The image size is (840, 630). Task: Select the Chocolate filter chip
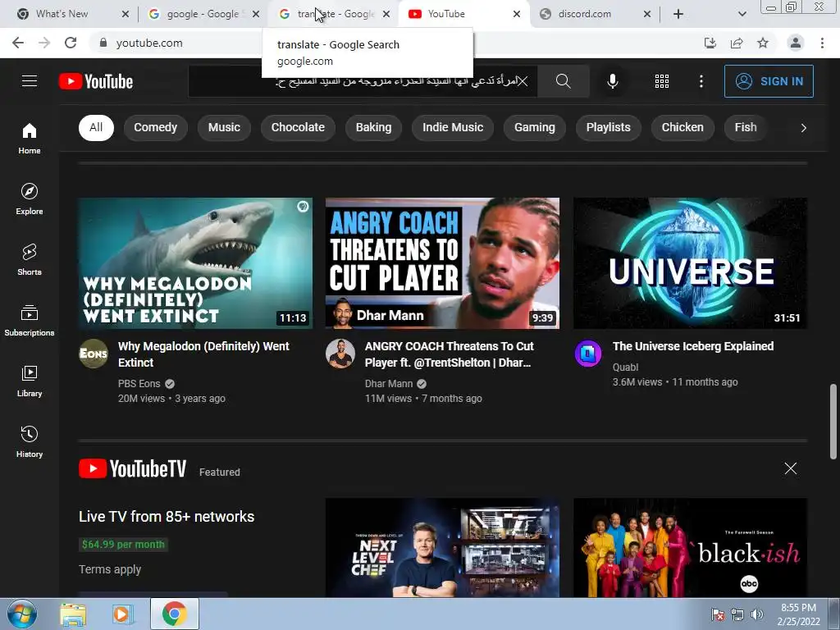tap(298, 127)
